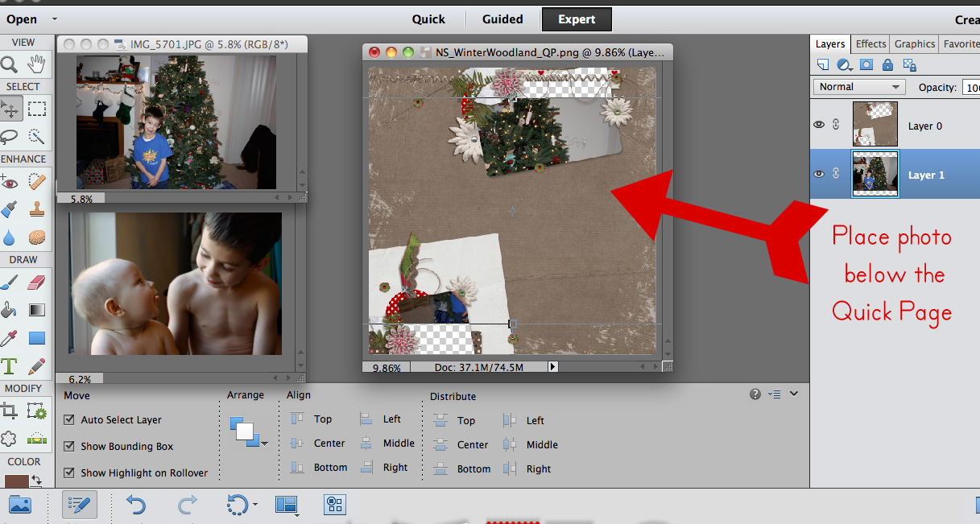This screenshot has width=980, height=524.
Task: Select the Eraser tool
Action: (x=36, y=282)
